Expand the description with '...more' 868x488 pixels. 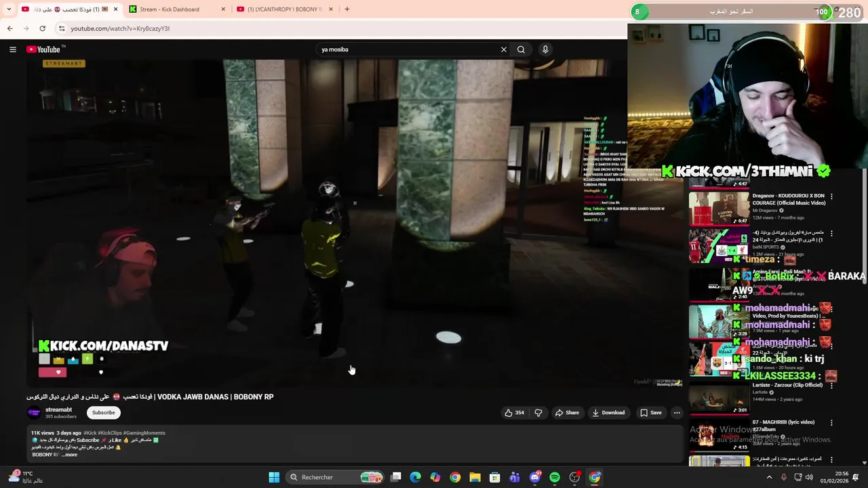[69, 455]
